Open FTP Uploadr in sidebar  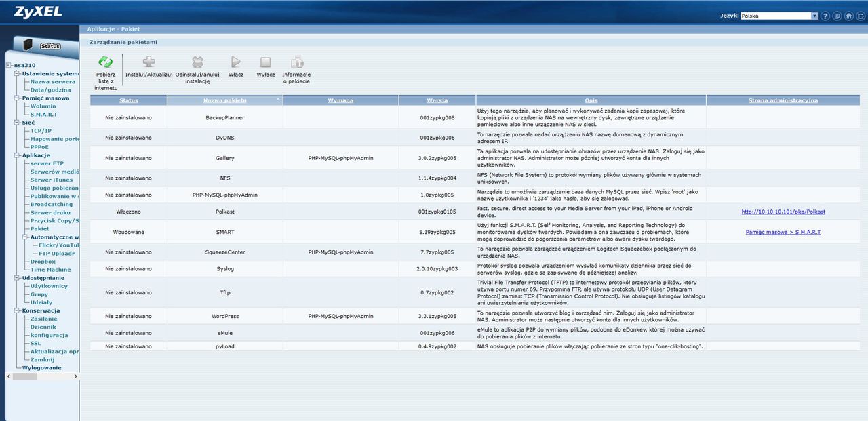(x=57, y=254)
